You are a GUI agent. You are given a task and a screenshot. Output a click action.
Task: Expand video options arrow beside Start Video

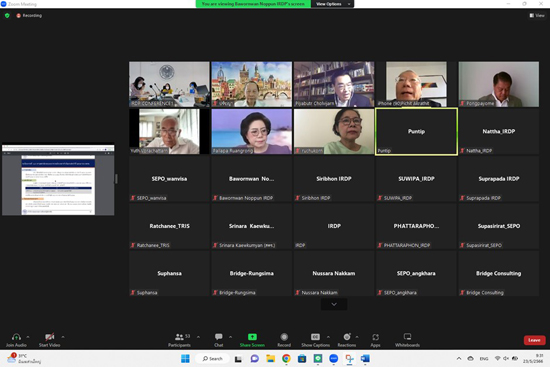[63, 337]
